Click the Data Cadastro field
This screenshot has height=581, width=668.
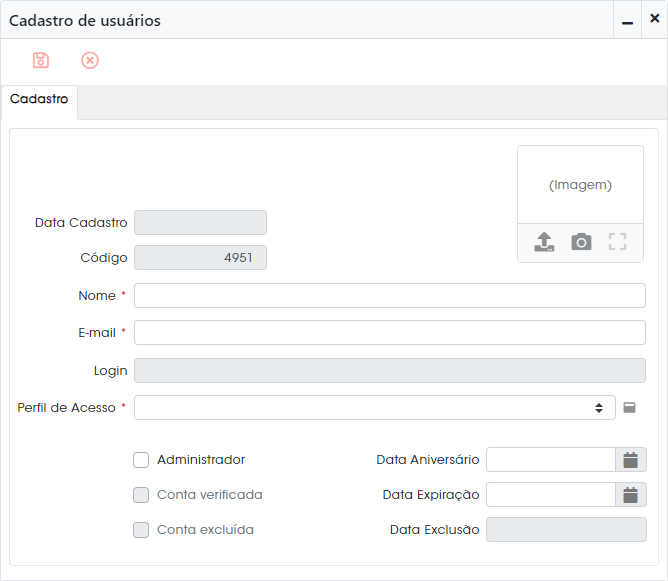point(200,222)
